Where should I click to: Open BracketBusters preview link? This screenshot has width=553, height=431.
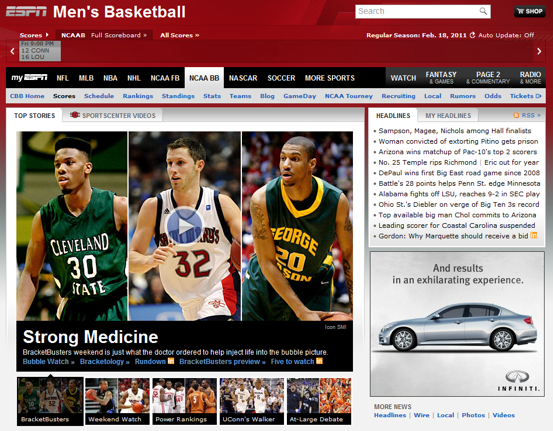tap(222, 361)
